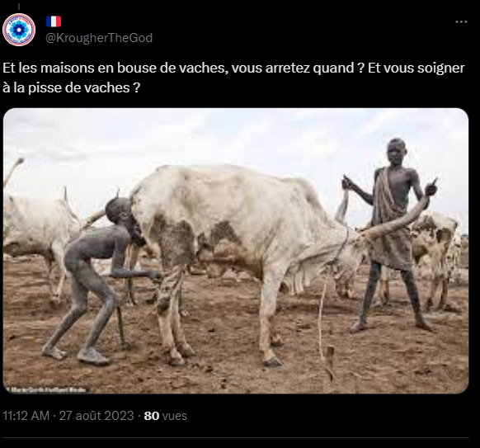
Task: Click the 11:12 AM timestamp
Action: 26,416
